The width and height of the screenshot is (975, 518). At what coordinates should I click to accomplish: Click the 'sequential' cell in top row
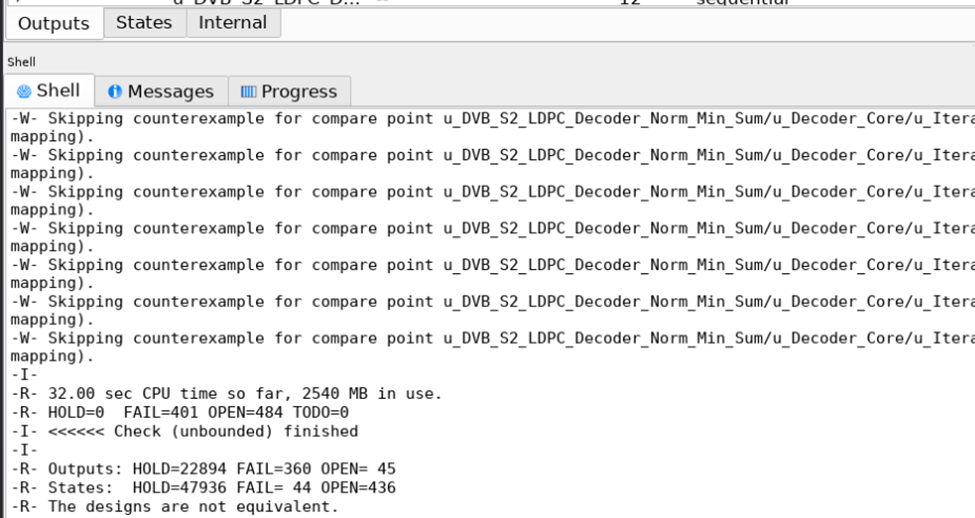pos(743,3)
